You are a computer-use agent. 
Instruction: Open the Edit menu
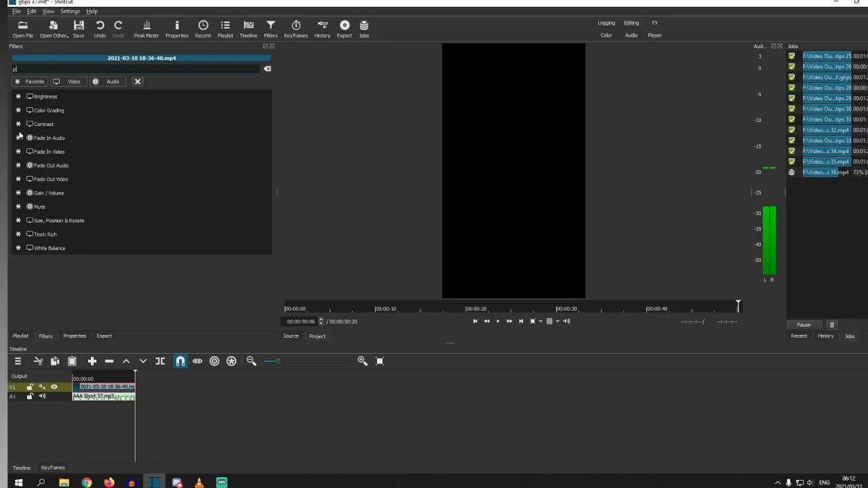coord(31,12)
